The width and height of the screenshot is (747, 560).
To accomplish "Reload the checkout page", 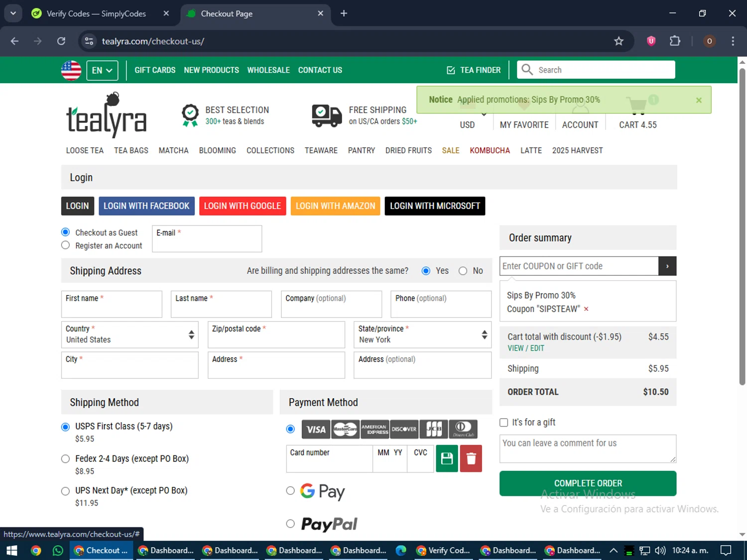I will click(x=61, y=41).
